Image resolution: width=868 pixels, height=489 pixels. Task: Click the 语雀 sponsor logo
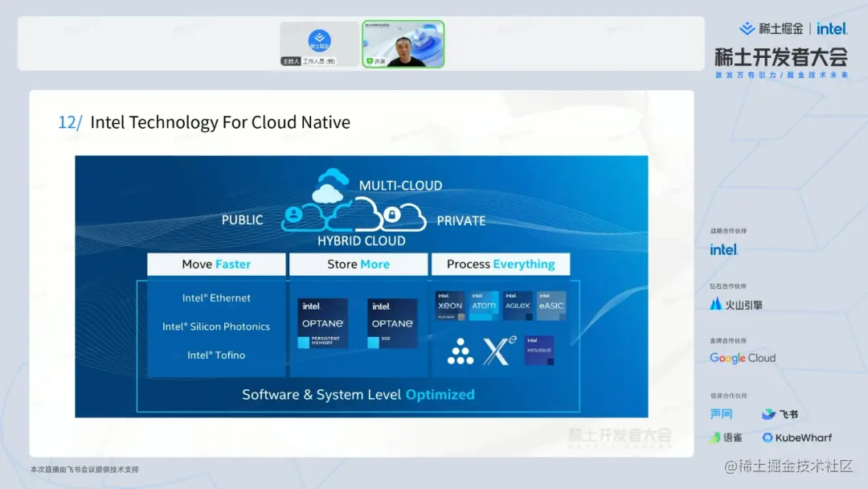click(x=726, y=438)
